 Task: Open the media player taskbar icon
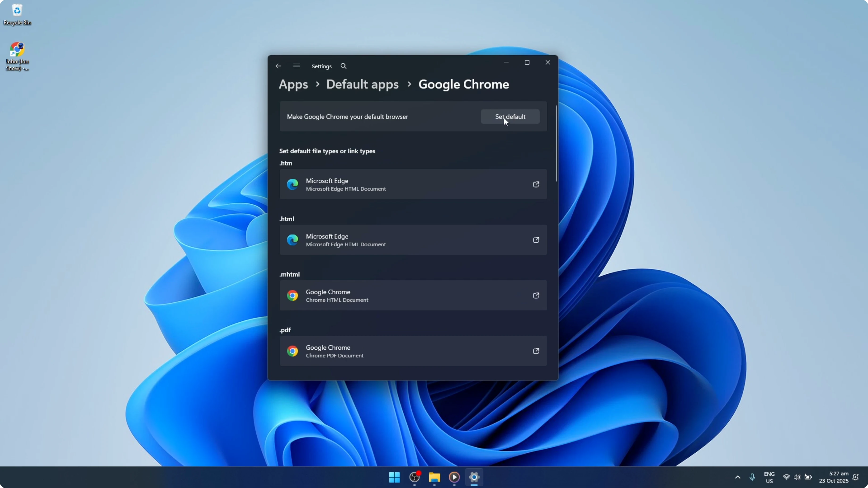pos(454,477)
